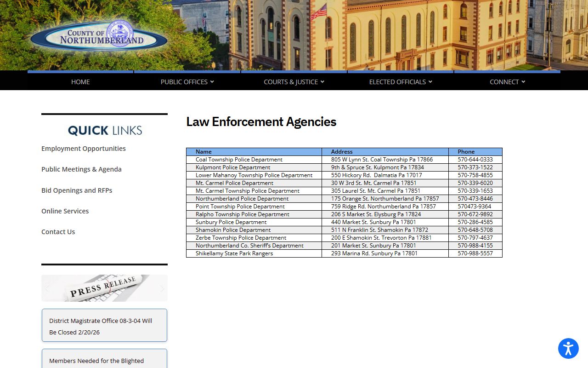The width and height of the screenshot is (588, 368).
Task: Go to next press release slide arrow
Action: [x=162, y=288]
